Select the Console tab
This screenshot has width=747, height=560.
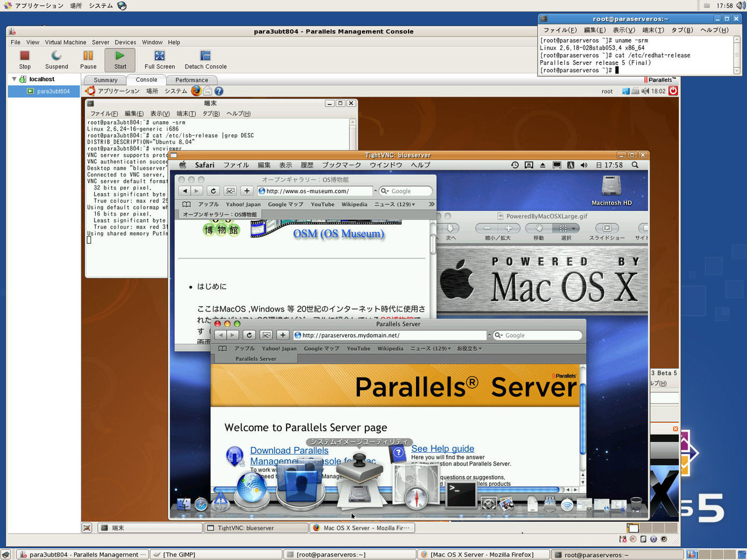pos(146,79)
